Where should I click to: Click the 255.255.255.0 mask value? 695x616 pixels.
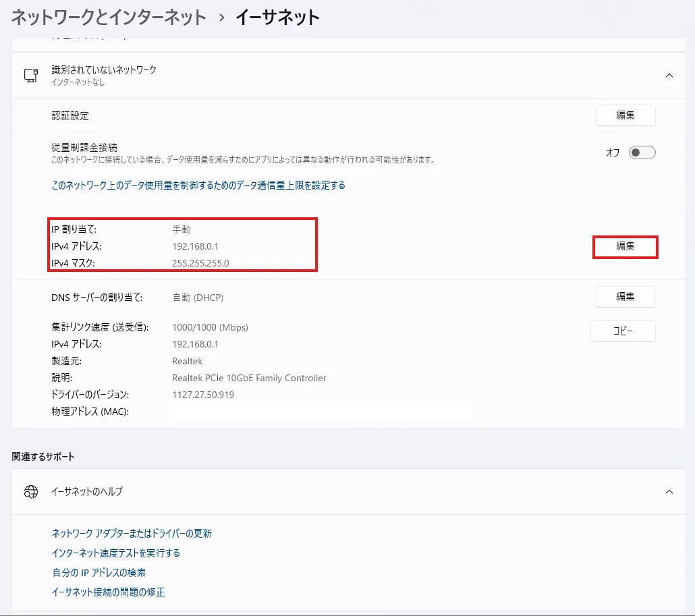click(x=200, y=263)
